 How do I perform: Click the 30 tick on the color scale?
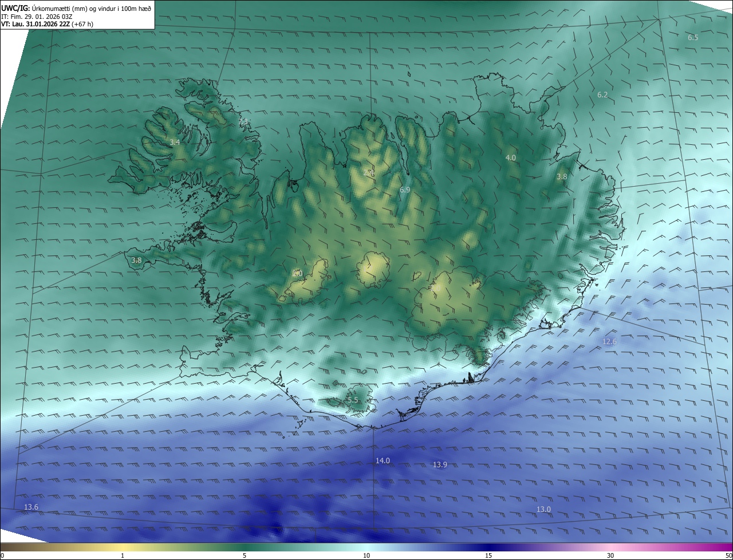point(610,555)
